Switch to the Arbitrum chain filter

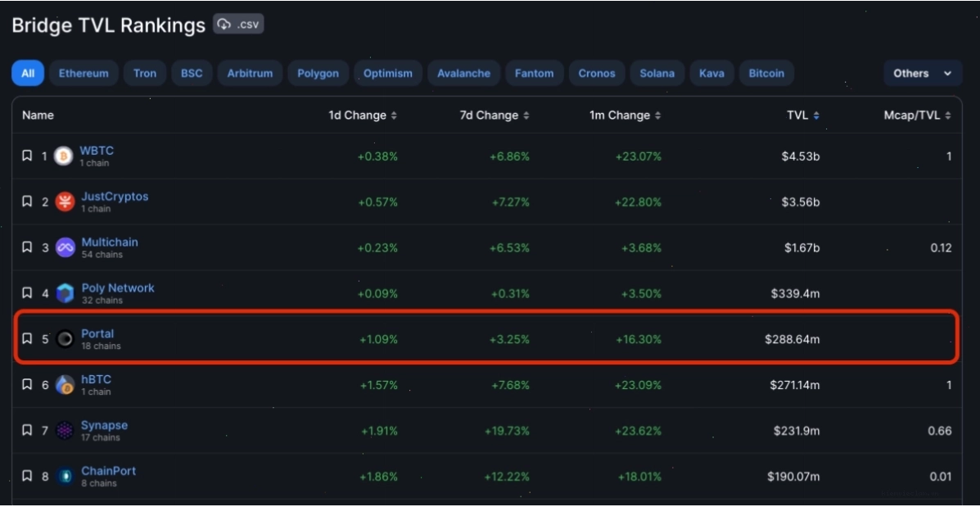(250, 73)
